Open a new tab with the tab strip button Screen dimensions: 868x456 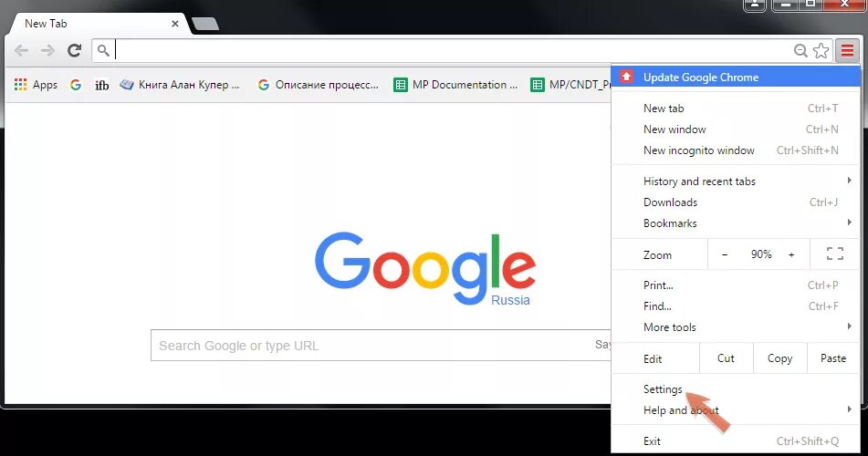pyautogui.click(x=204, y=24)
